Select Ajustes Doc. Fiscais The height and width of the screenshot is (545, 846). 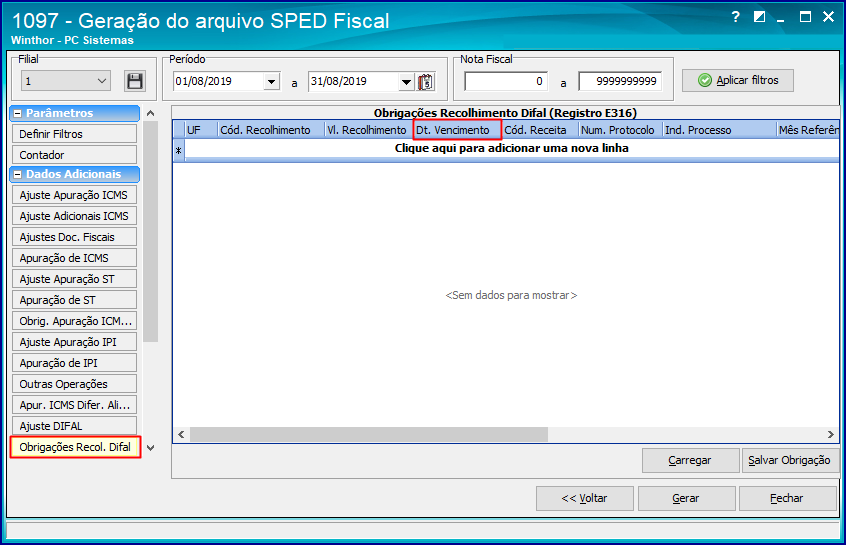pos(74,237)
